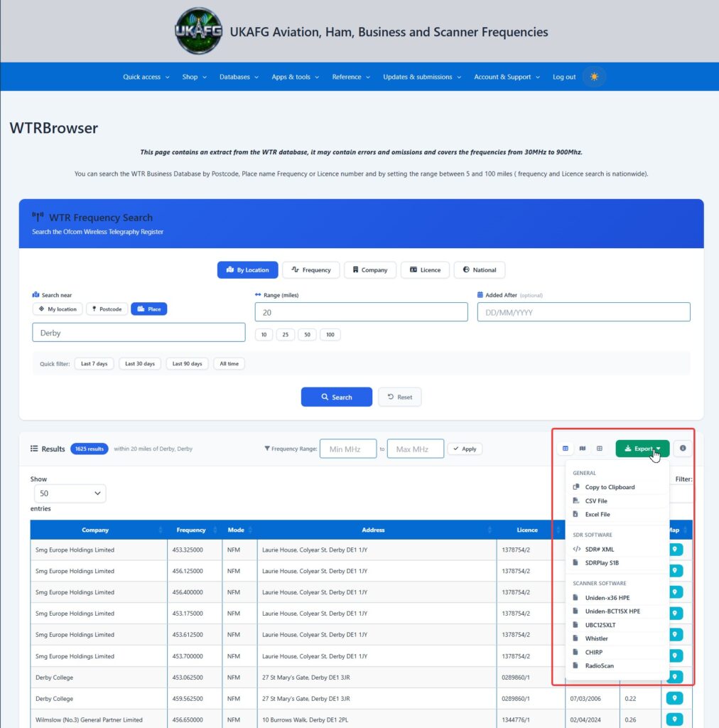Choose Place search mode
The image size is (719, 728).
tap(149, 309)
